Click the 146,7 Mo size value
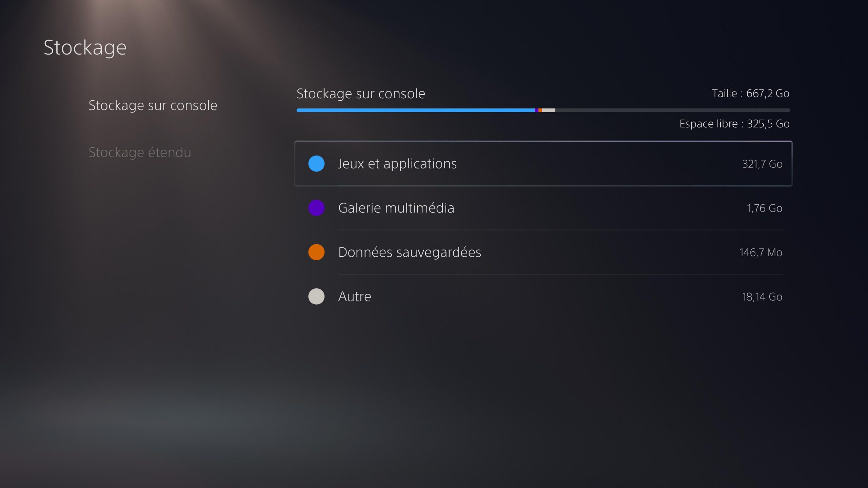The height and width of the screenshot is (488, 868). [x=761, y=252]
